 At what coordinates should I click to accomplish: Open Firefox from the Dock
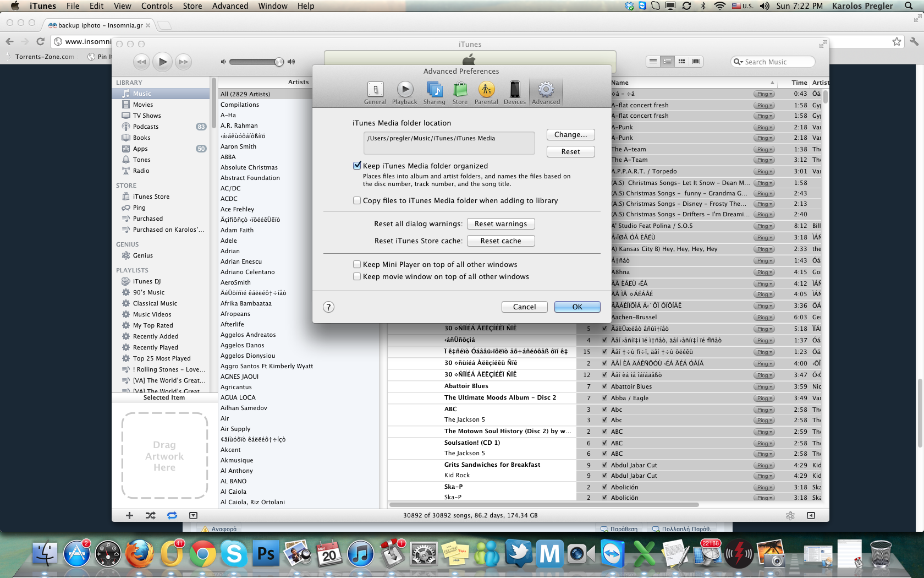140,553
